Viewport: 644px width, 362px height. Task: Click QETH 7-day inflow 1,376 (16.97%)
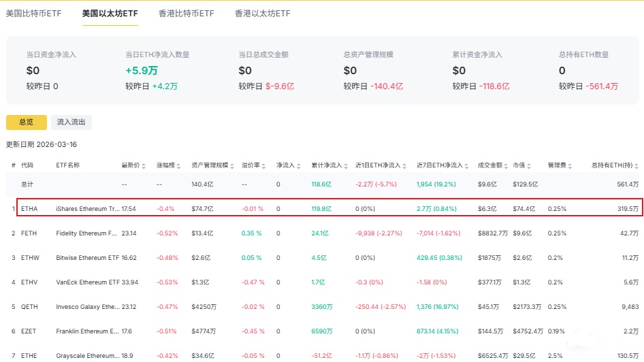(x=438, y=307)
